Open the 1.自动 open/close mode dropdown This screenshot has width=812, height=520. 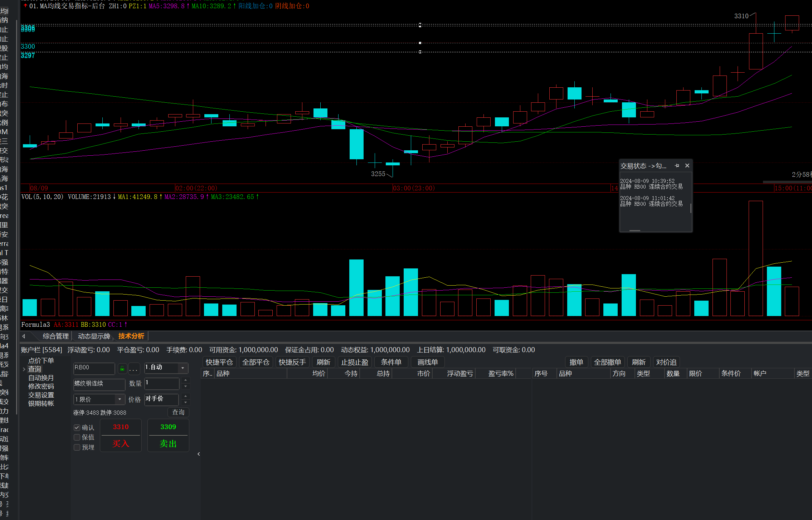click(x=183, y=368)
